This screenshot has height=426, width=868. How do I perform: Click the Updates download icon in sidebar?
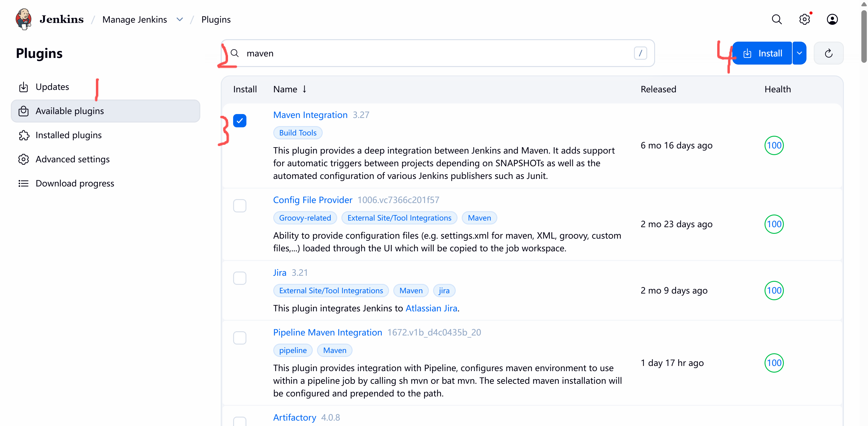pos(24,87)
